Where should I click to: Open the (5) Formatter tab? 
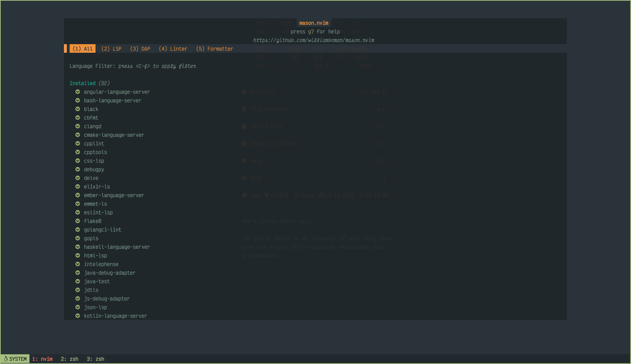point(215,49)
